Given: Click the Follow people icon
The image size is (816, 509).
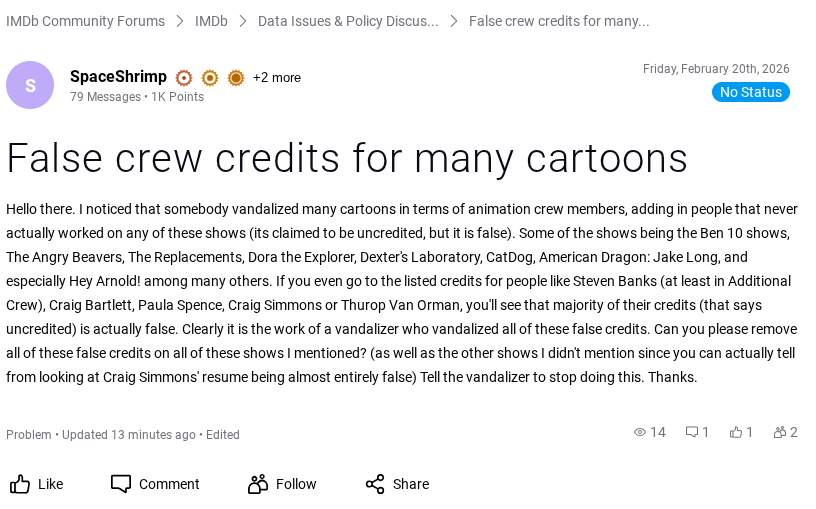Looking at the screenshot, I should 258,484.
